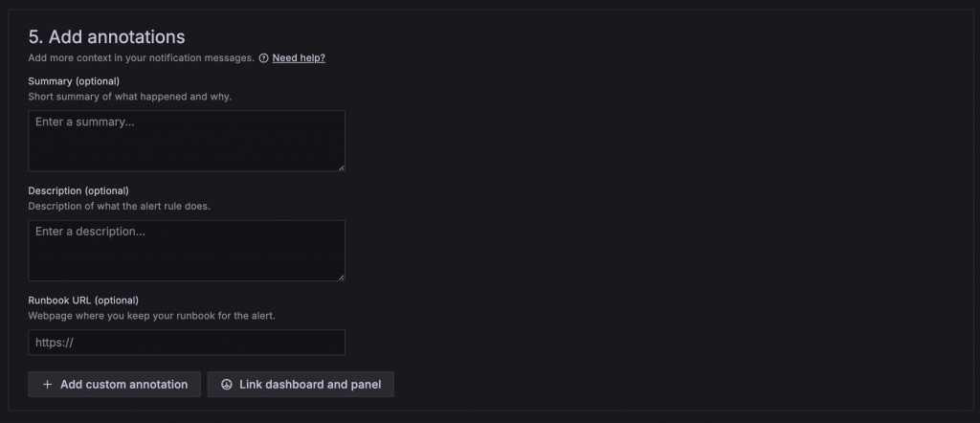Click blank area right of the Summary box

coord(622,141)
